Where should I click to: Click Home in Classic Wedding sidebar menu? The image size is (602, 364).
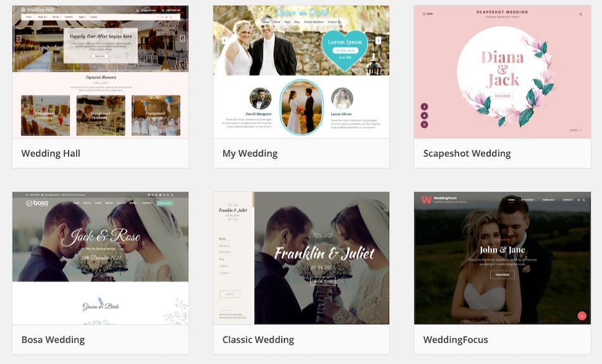click(x=222, y=239)
